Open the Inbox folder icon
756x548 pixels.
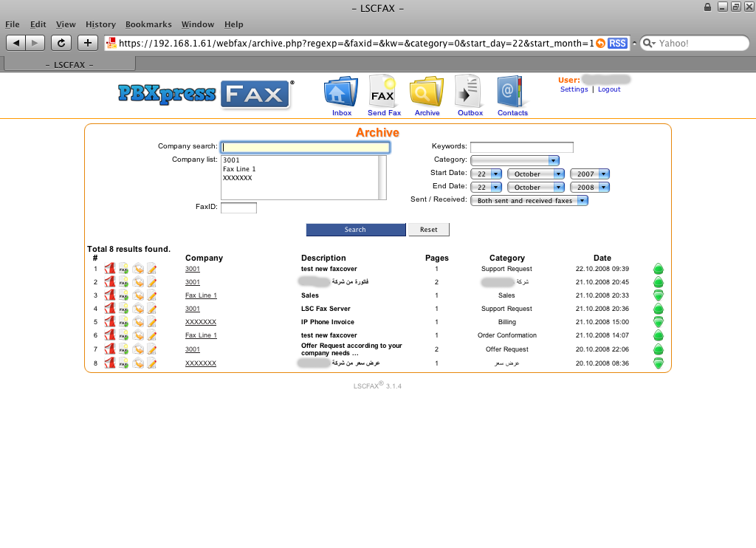pyautogui.click(x=341, y=93)
